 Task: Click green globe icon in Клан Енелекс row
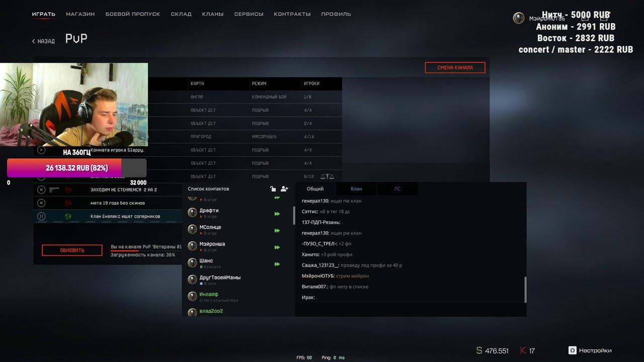coord(68,216)
